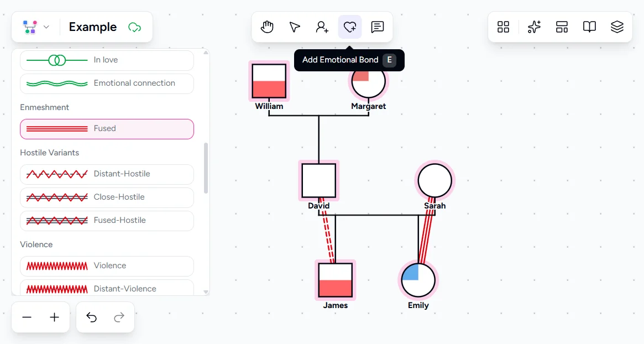Choose the Distant-Hostile bond type
The height and width of the screenshot is (344, 644).
click(x=107, y=174)
